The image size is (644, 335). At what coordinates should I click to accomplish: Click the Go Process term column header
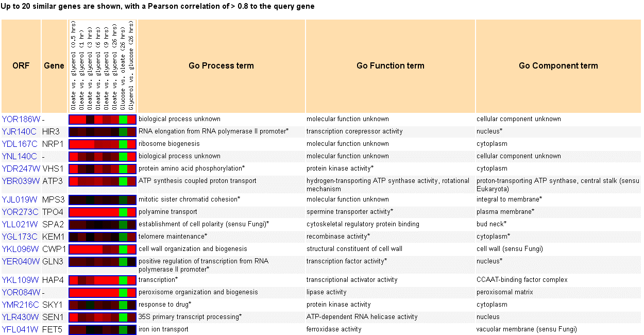(221, 65)
